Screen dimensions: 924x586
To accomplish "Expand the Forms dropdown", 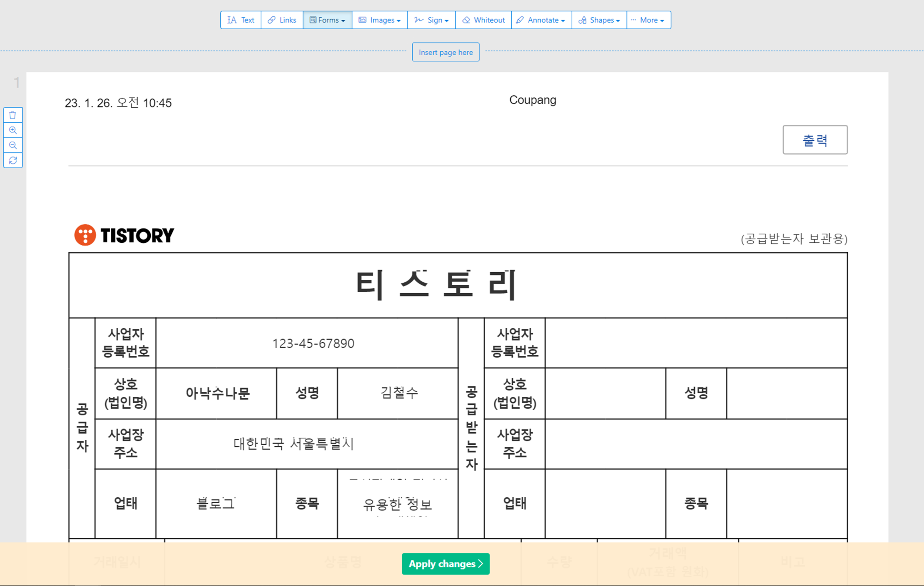I will click(327, 20).
